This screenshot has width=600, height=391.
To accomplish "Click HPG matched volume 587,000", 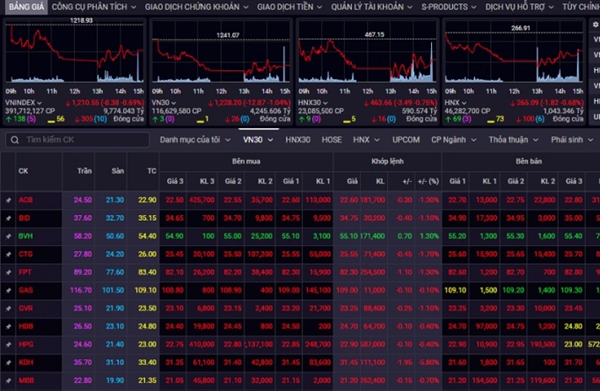I will pos(372,344).
